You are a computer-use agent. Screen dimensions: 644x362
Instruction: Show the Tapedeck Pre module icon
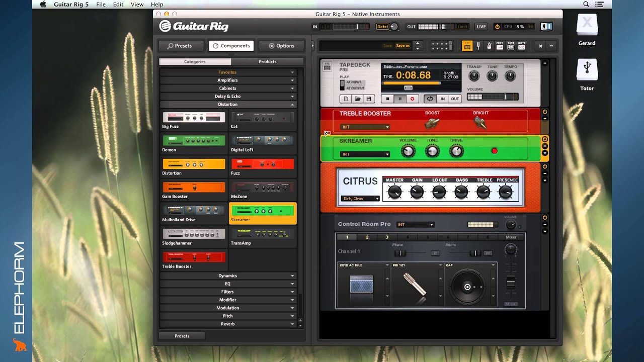click(467, 46)
